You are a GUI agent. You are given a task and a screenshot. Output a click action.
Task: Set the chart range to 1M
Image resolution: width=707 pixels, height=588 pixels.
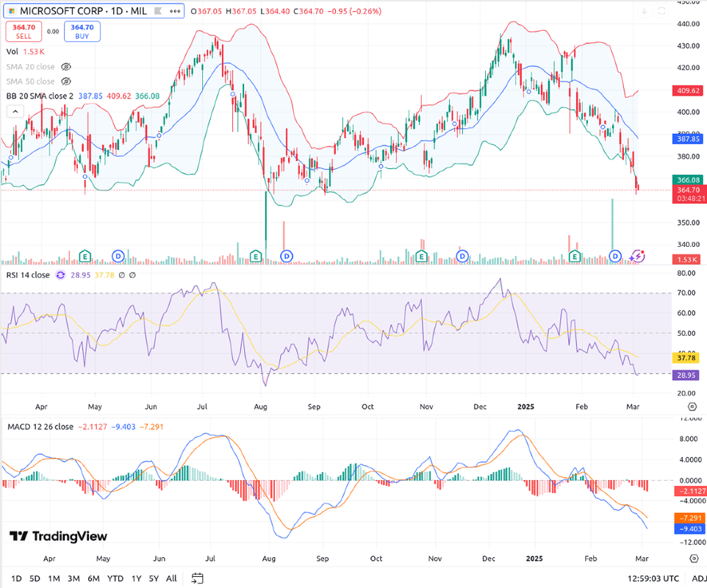[54, 578]
